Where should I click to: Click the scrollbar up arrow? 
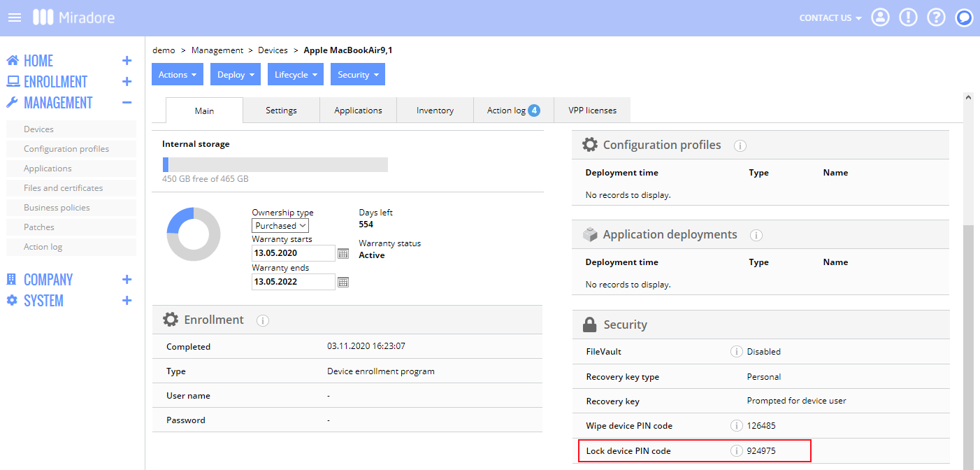tap(968, 98)
